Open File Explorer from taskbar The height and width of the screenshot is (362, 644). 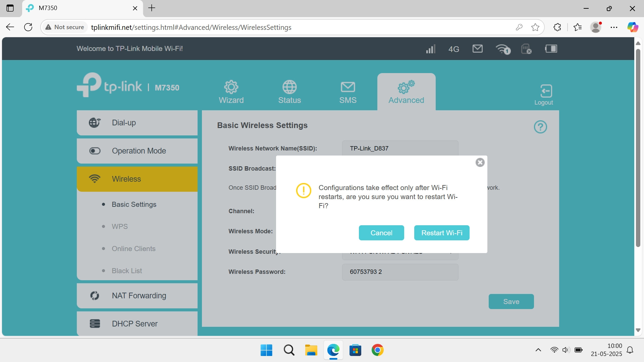pyautogui.click(x=311, y=350)
